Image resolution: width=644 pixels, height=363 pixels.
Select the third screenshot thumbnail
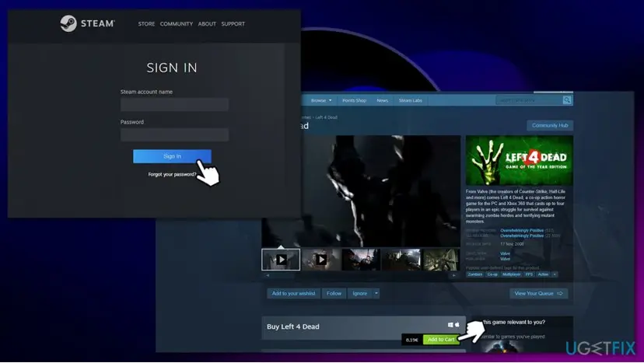(x=361, y=260)
